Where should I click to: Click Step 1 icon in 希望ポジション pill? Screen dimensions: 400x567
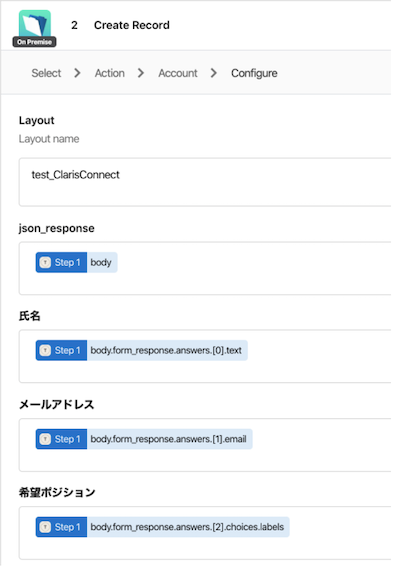point(45,527)
